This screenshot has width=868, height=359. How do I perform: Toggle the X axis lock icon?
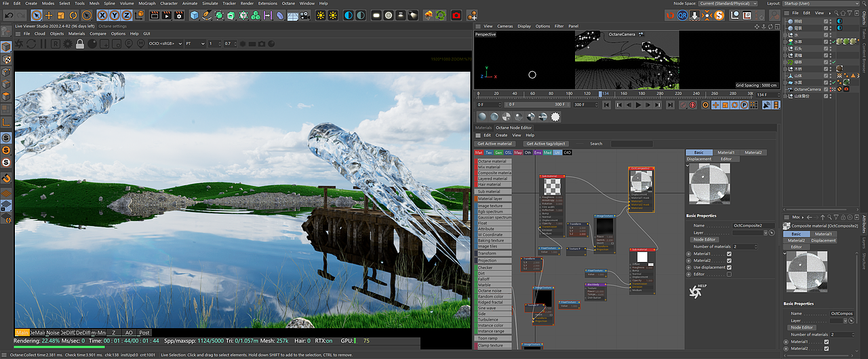click(x=103, y=15)
